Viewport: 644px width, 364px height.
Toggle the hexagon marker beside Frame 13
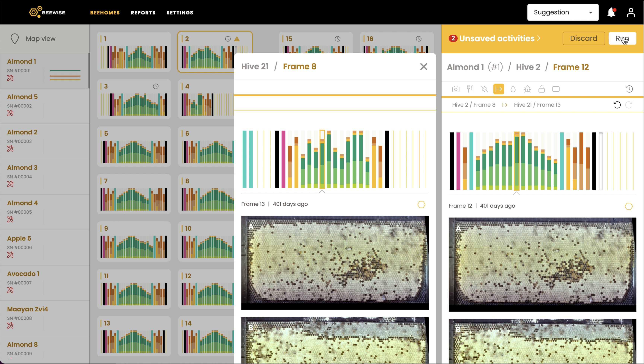tap(421, 205)
